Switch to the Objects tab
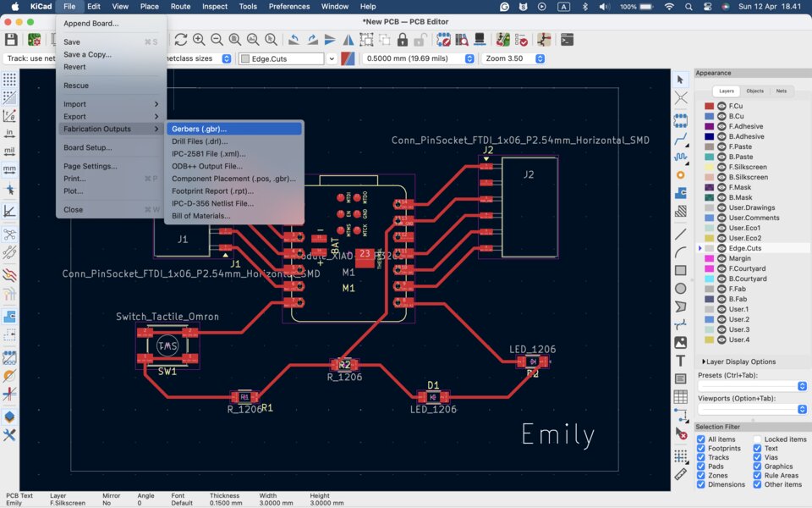The height and width of the screenshot is (508, 812). [x=754, y=91]
